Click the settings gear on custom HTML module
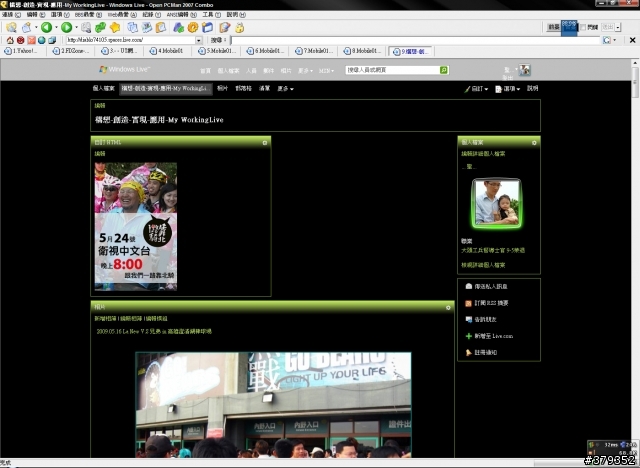 coord(264,143)
